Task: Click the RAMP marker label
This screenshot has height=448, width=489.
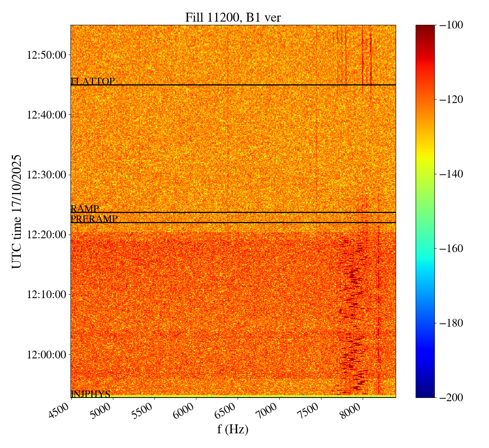Action: [85, 209]
